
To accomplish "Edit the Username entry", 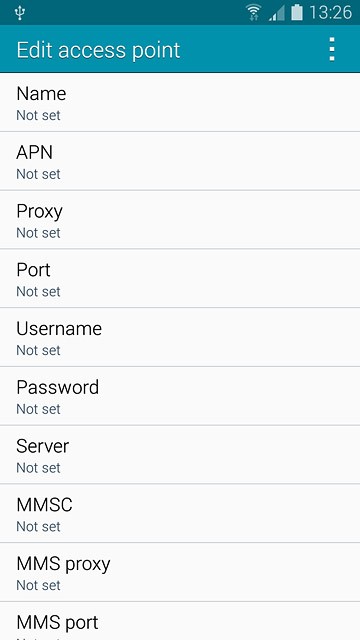I will click(x=180, y=338).
